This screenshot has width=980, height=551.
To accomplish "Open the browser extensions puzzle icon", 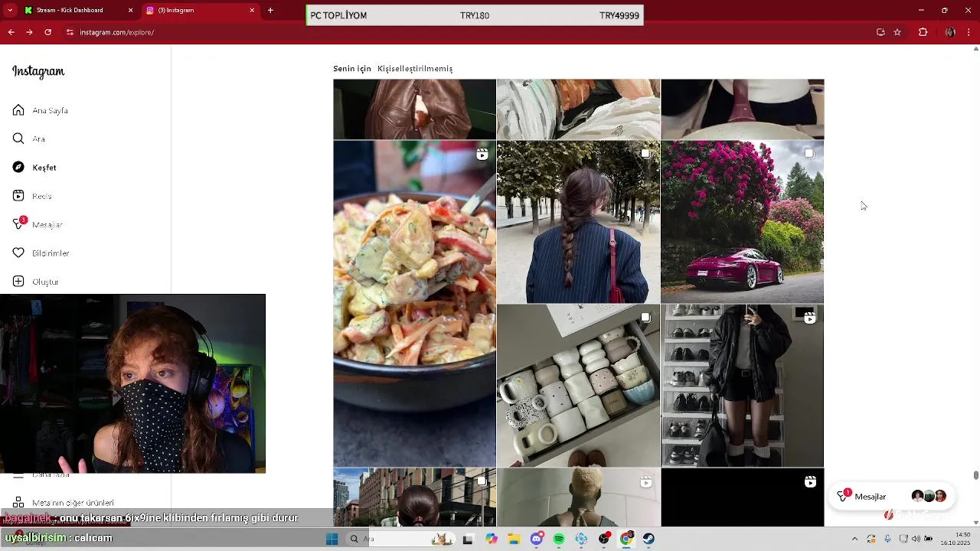I will 923,32.
